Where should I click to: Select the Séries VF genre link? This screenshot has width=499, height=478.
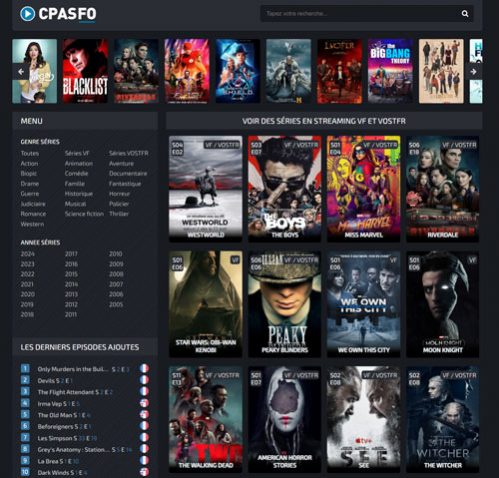tap(77, 153)
